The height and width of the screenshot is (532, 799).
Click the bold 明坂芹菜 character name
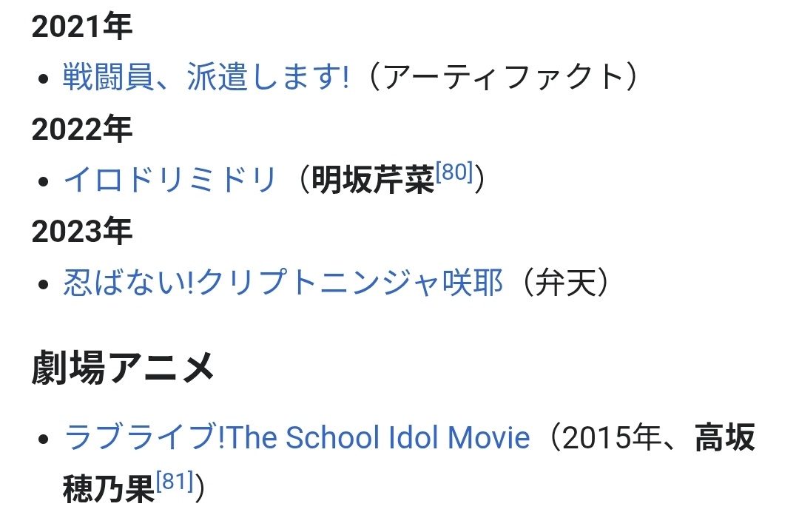click(373, 180)
